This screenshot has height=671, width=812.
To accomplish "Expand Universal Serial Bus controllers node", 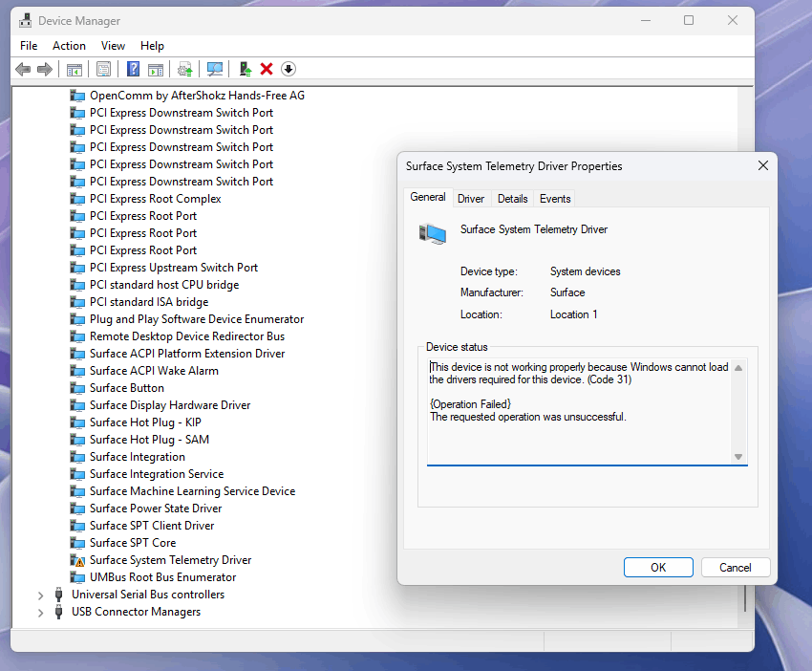I will [x=40, y=595].
